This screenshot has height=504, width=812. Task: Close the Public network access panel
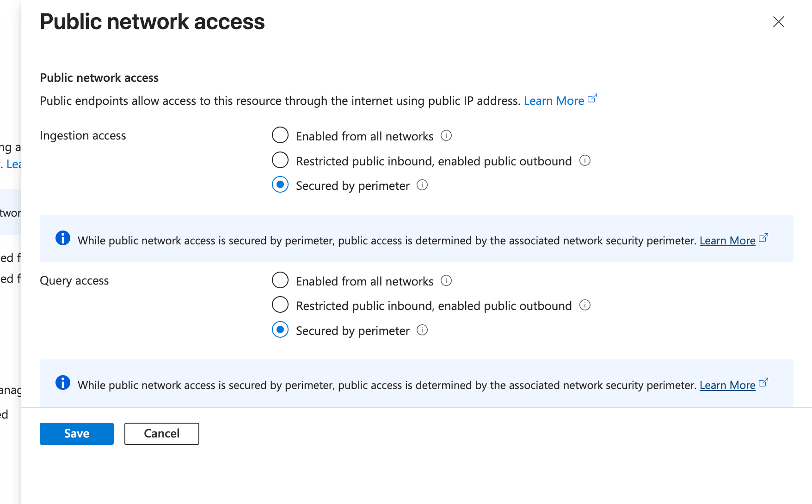coord(779,22)
